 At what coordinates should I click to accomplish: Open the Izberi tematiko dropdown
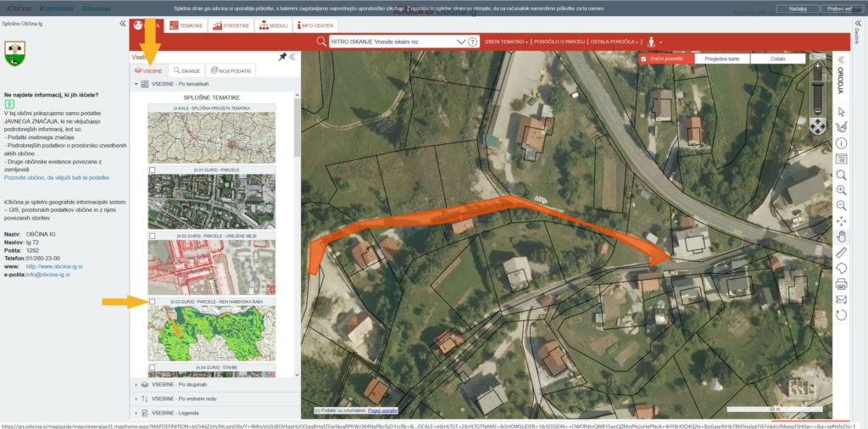506,41
